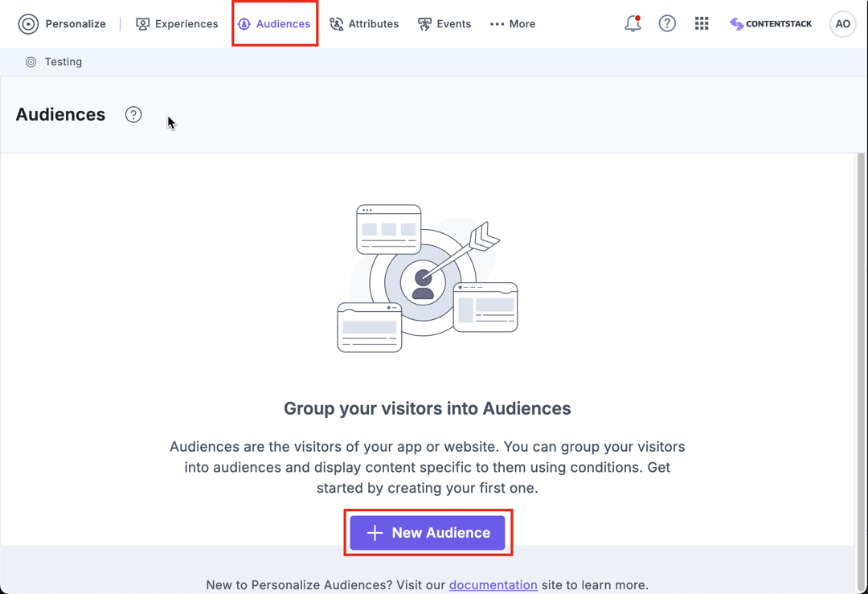Open help icon next to Audiences heading
Image resolution: width=868 pixels, height=594 pixels.
(133, 115)
